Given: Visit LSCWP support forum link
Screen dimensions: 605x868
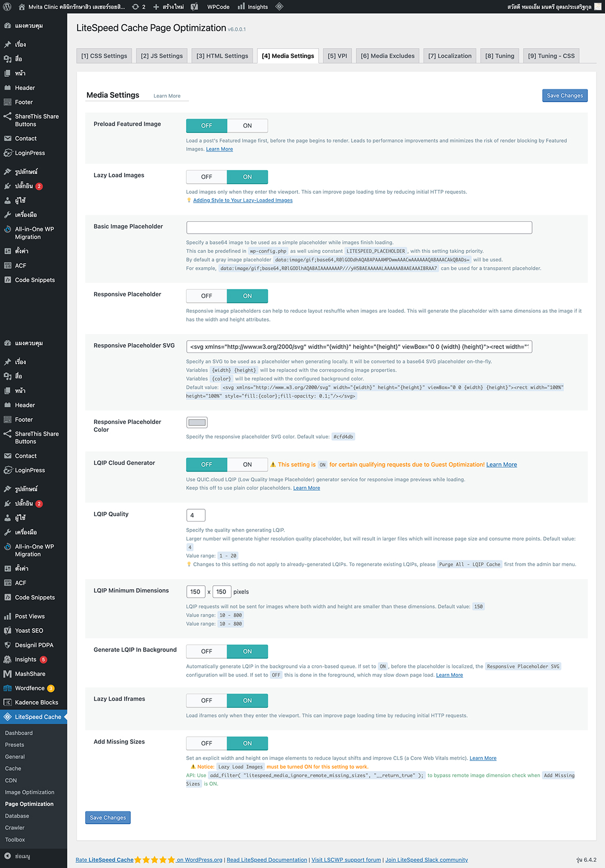Looking at the screenshot, I should [x=346, y=860].
